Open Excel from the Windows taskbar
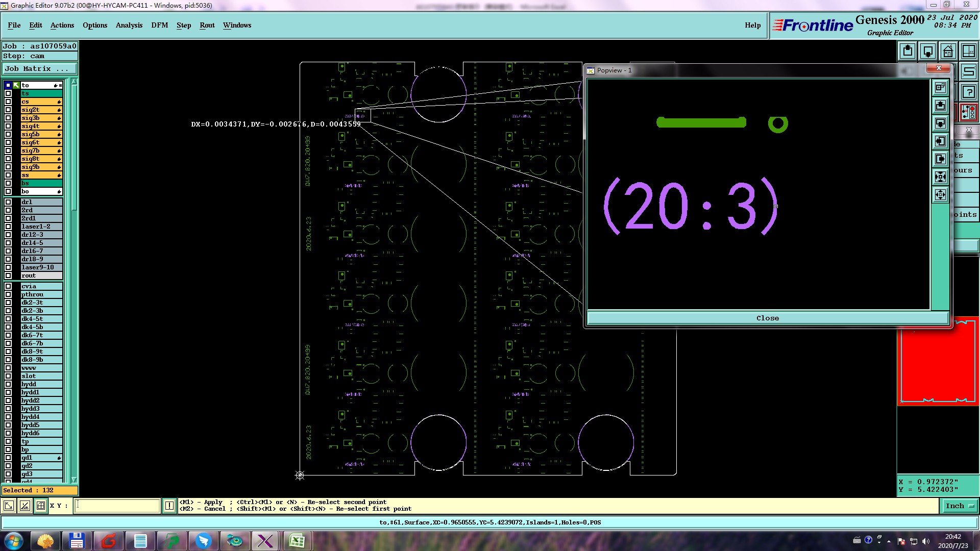Image resolution: width=980 pixels, height=551 pixels. pyautogui.click(x=297, y=540)
